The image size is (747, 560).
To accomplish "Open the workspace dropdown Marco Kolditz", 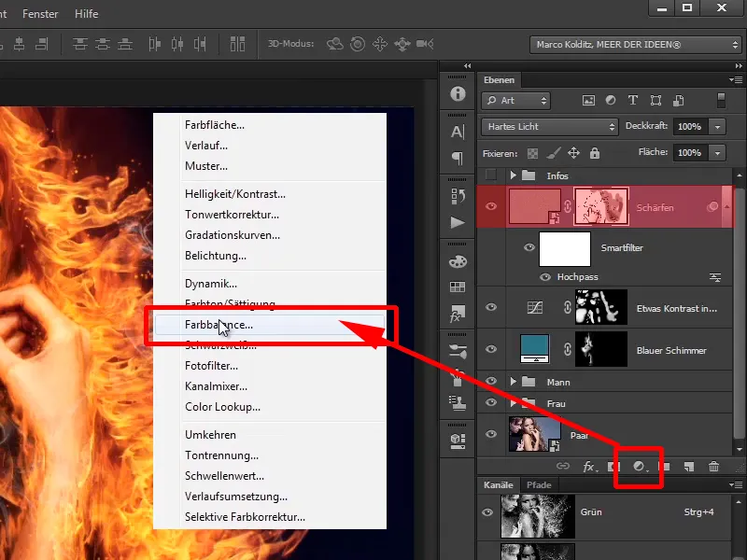I will click(x=636, y=45).
